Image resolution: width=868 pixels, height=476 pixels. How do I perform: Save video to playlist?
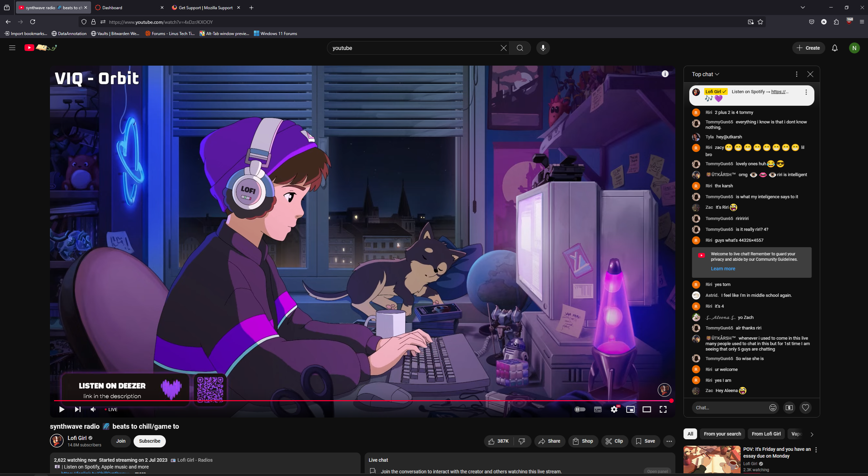(x=645, y=441)
